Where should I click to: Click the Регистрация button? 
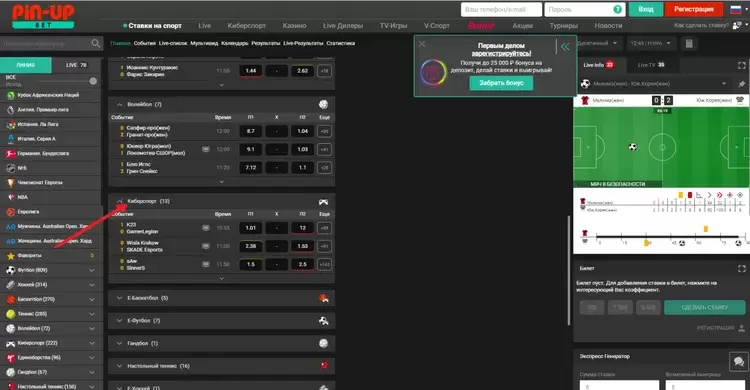tap(694, 9)
